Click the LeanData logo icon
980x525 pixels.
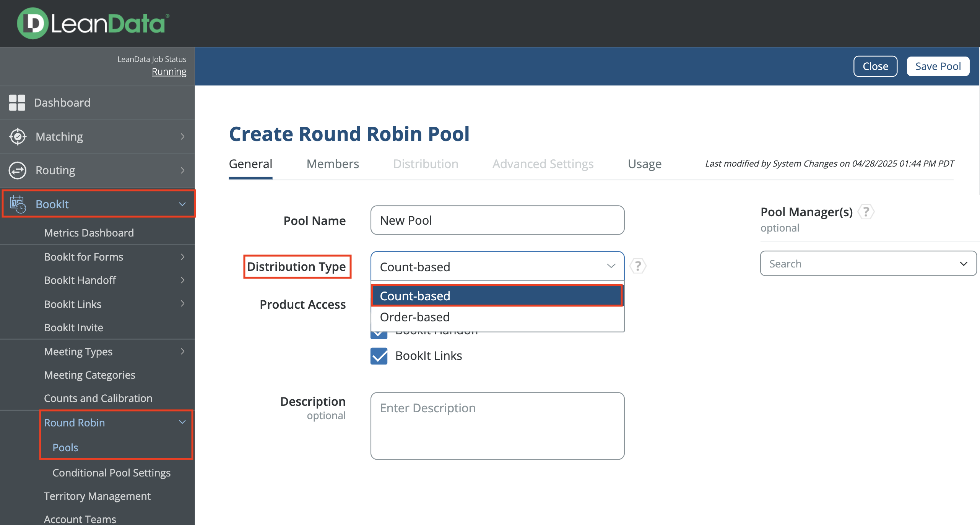[x=33, y=23]
